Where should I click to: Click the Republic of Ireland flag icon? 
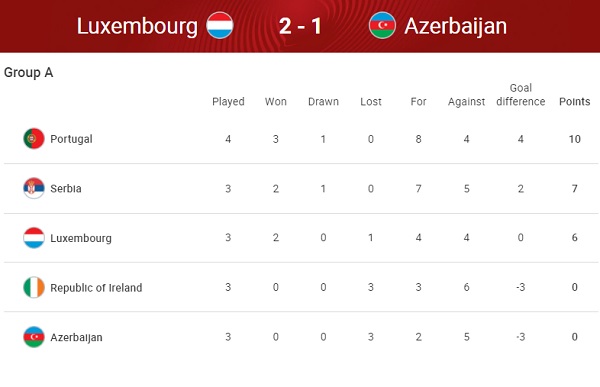[34, 287]
